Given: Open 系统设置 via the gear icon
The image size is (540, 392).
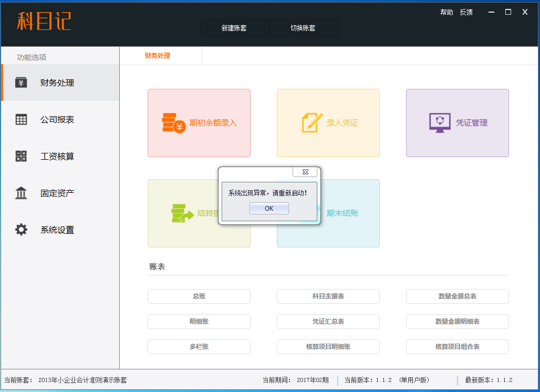Looking at the screenshot, I should [21, 230].
